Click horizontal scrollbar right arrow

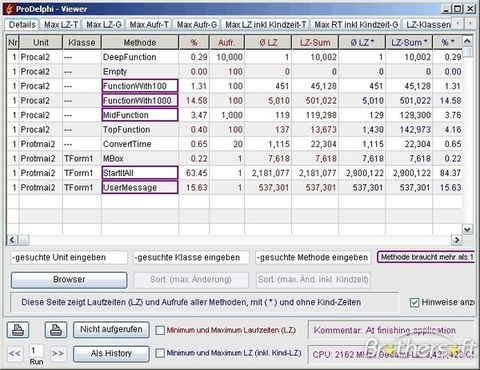point(456,240)
